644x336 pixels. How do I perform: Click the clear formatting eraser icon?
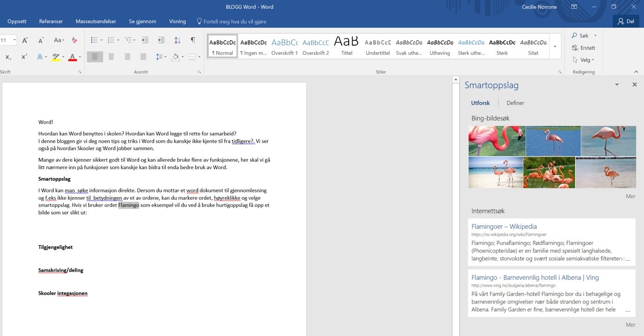[x=74, y=40]
